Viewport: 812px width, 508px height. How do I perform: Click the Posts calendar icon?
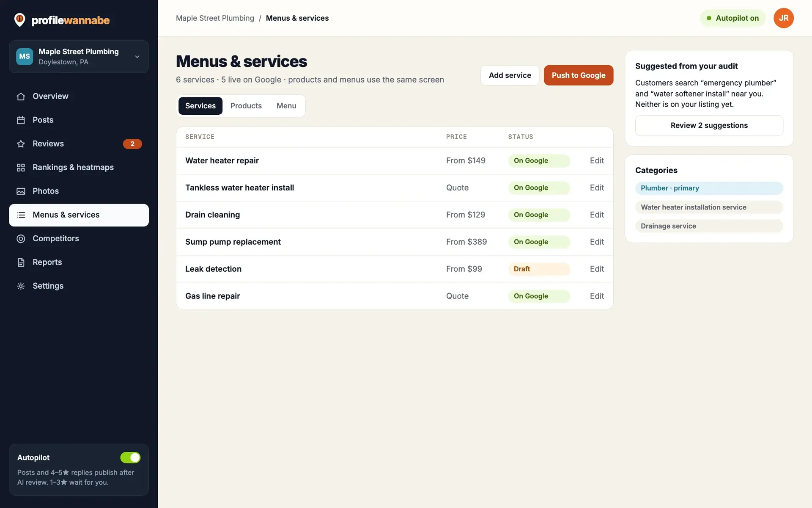[x=21, y=120]
